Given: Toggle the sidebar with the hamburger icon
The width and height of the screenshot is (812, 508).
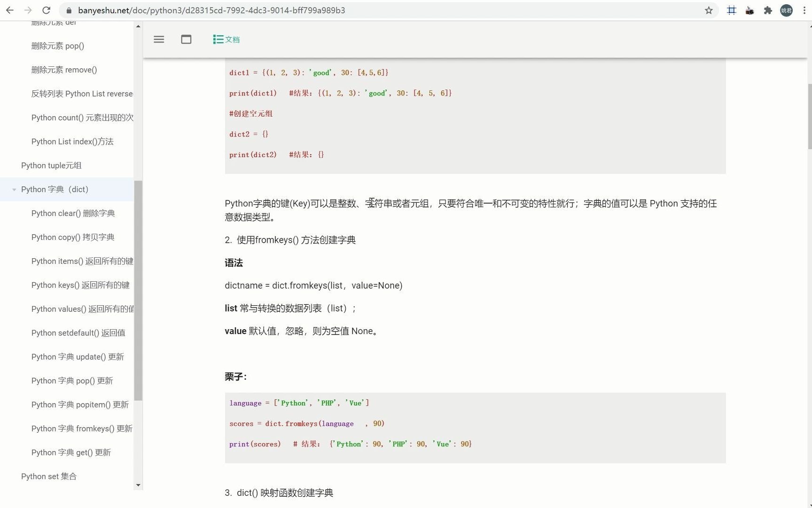Looking at the screenshot, I should coord(159,40).
